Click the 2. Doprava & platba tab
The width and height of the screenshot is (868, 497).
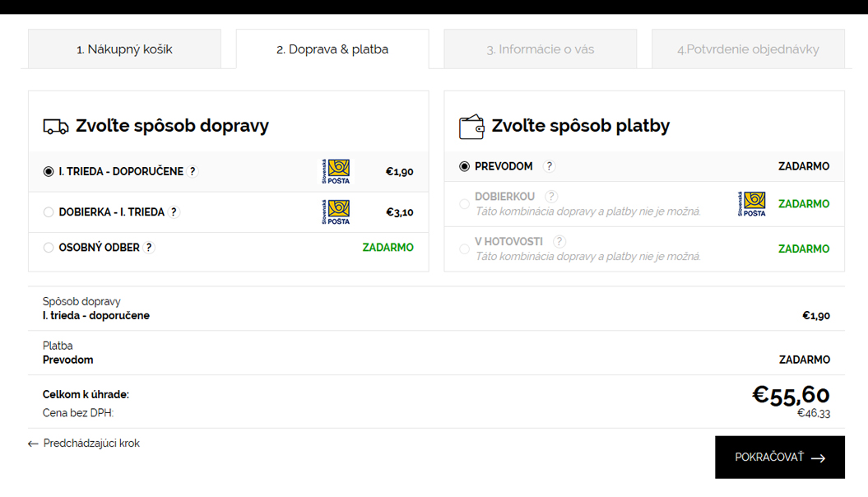click(332, 49)
